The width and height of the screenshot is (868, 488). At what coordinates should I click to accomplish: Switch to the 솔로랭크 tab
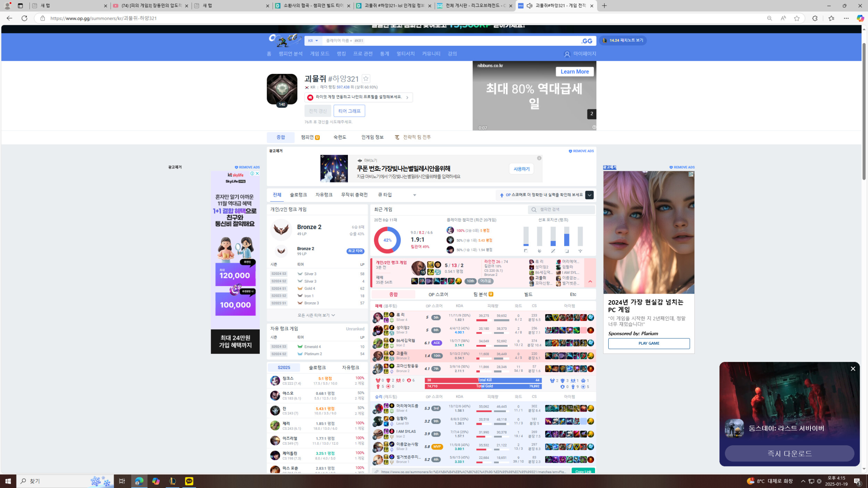coord(298,195)
